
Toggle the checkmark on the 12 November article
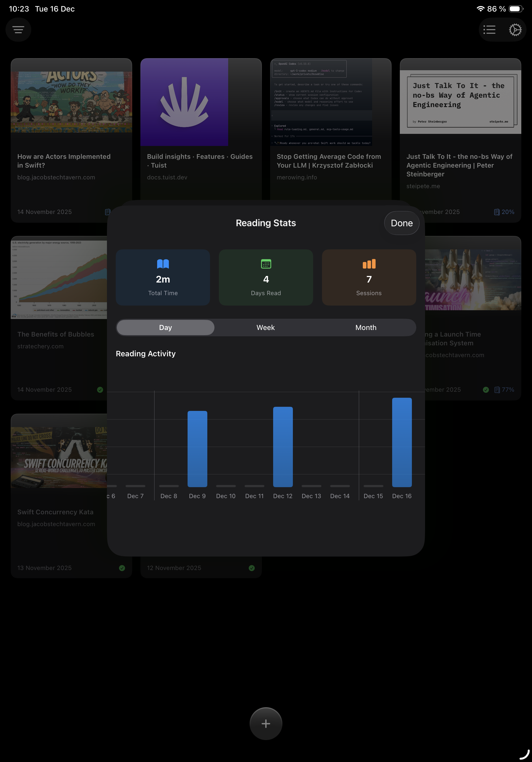point(251,568)
